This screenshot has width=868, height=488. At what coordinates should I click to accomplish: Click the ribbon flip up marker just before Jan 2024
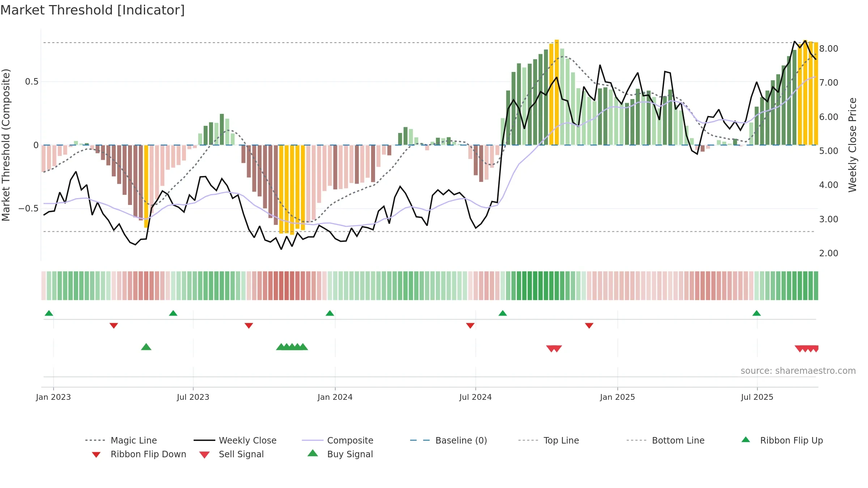(330, 313)
